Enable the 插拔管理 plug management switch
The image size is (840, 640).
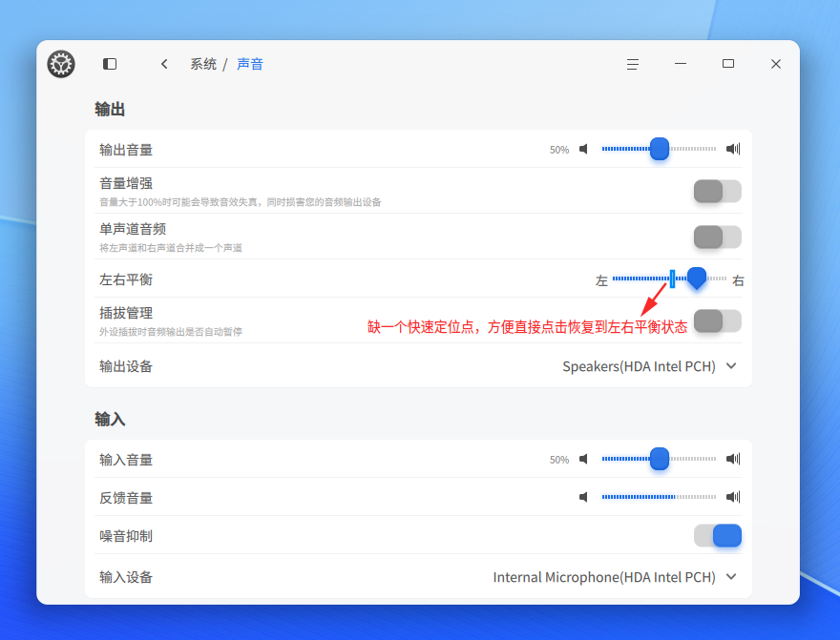tap(717, 322)
